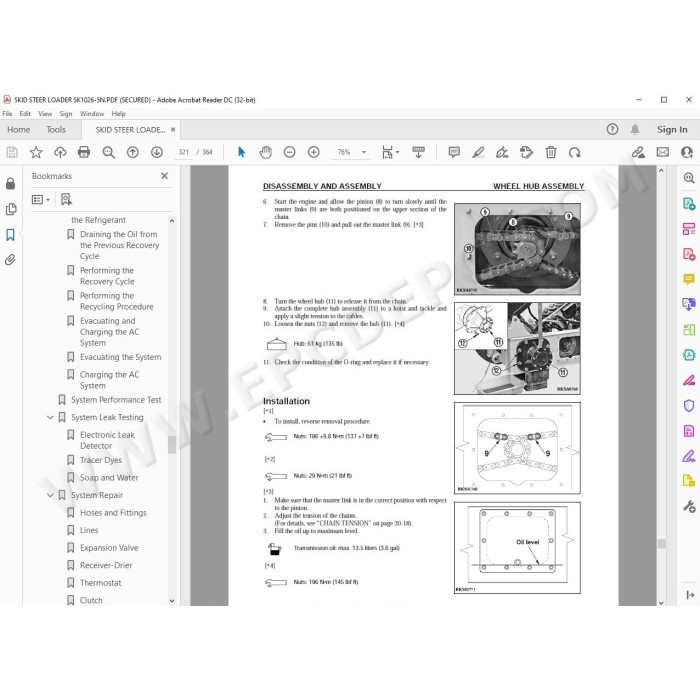Open the find text magnifier icon
Viewport: 700px width, 700px height.
[x=108, y=153]
